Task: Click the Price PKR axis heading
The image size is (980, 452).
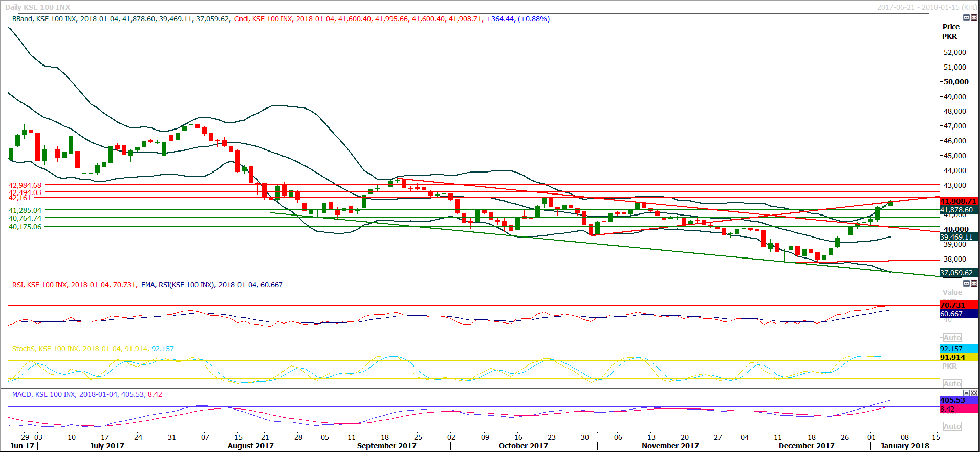Action: click(951, 31)
